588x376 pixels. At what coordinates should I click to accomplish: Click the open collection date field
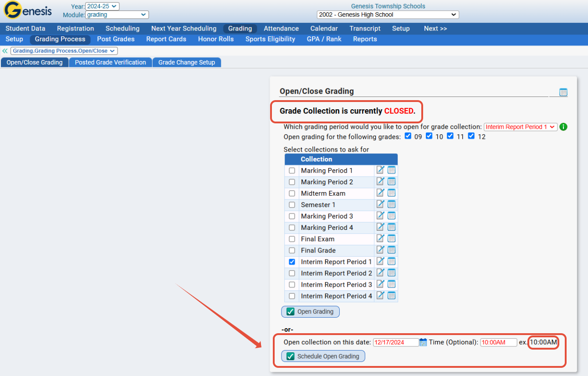(x=396, y=342)
